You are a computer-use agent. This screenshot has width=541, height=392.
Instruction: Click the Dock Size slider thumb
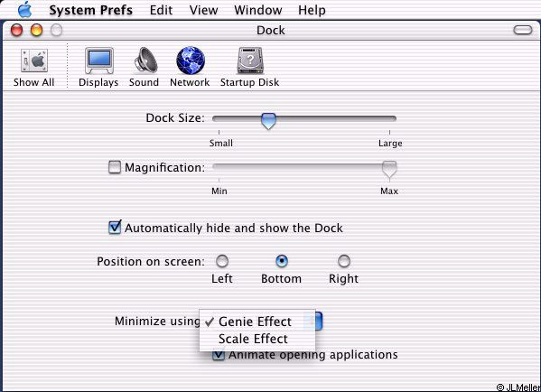click(x=268, y=121)
